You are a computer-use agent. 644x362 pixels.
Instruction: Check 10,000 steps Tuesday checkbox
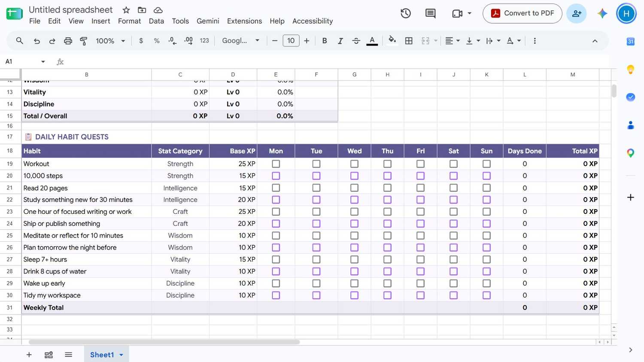coord(316,176)
